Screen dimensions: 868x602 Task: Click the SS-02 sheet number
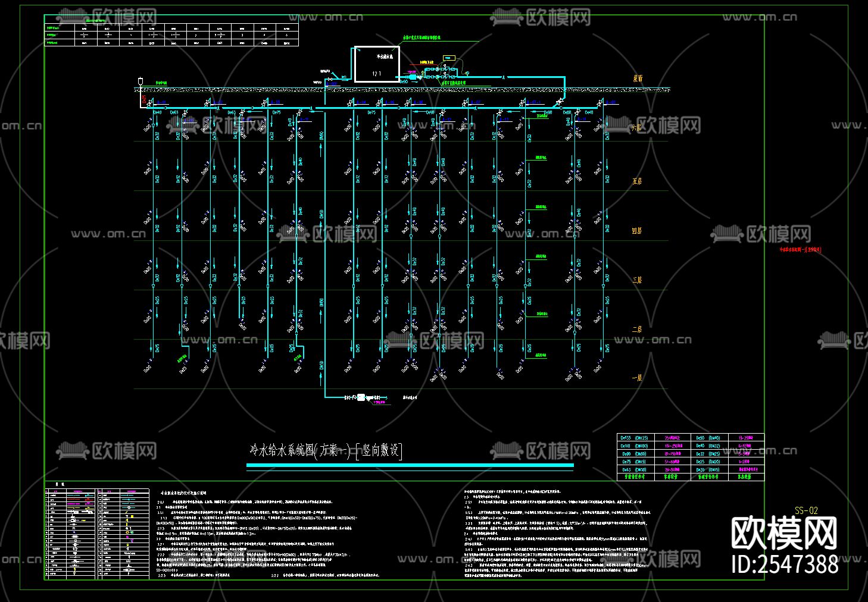(806, 510)
